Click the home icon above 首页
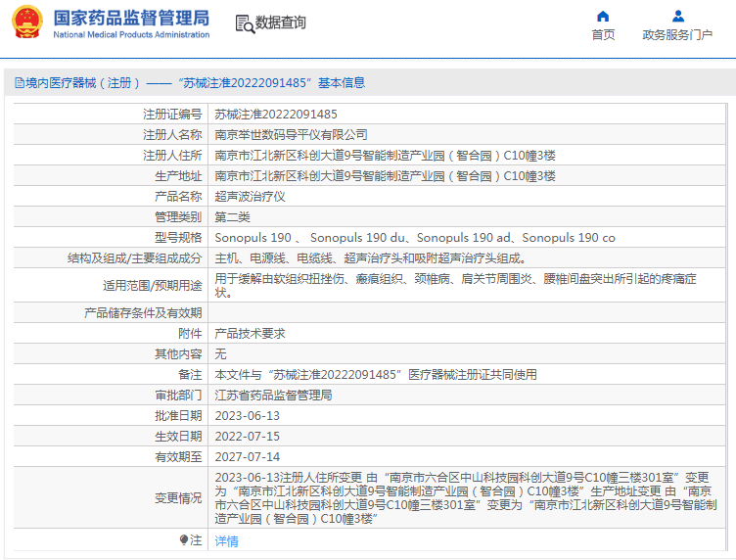The width and height of the screenshot is (736, 560). 603,16
